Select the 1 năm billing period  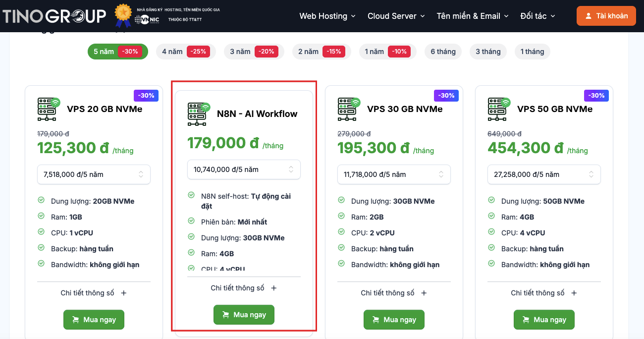tap(387, 52)
